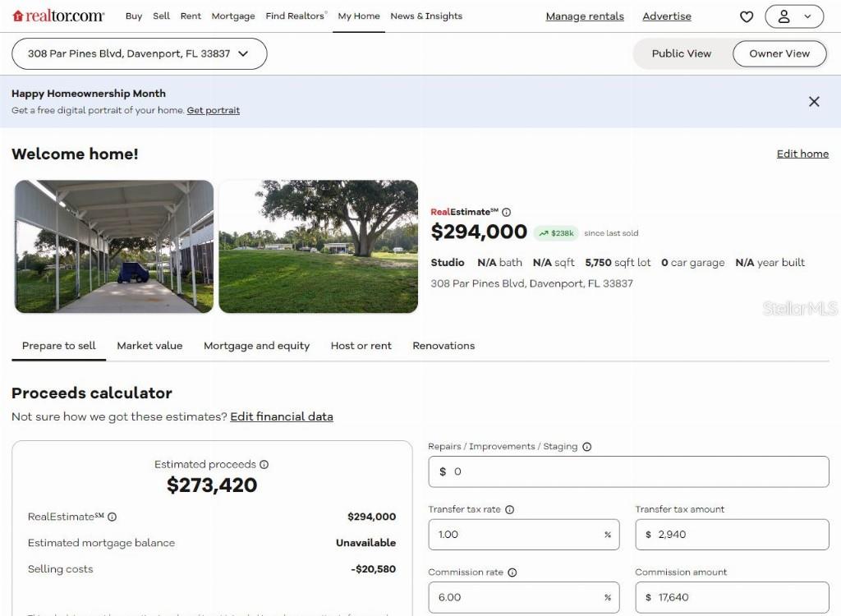Click the Edit financial data link

pyautogui.click(x=281, y=416)
